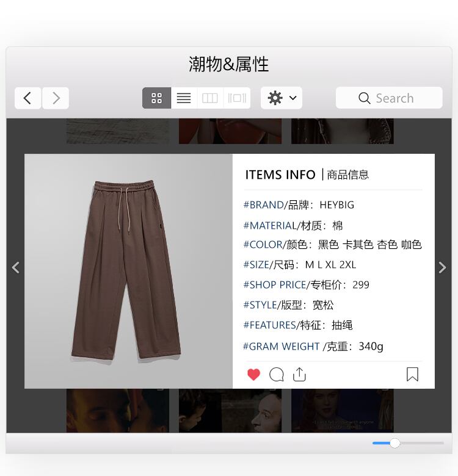
Task: Open comments with the speech bubble icon
Action: pyautogui.click(x=277, y=374)
